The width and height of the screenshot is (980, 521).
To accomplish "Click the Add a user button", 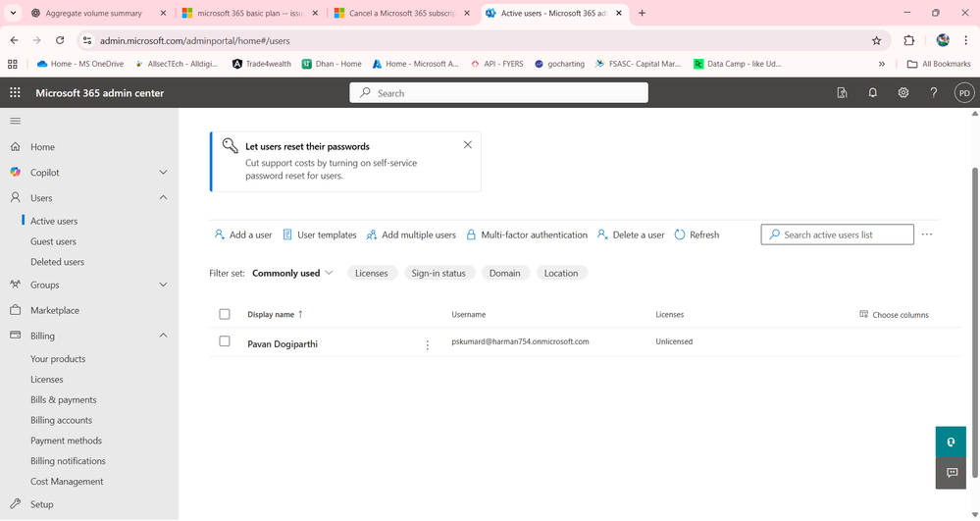I will pyautogui.click(x=243, y=234).
